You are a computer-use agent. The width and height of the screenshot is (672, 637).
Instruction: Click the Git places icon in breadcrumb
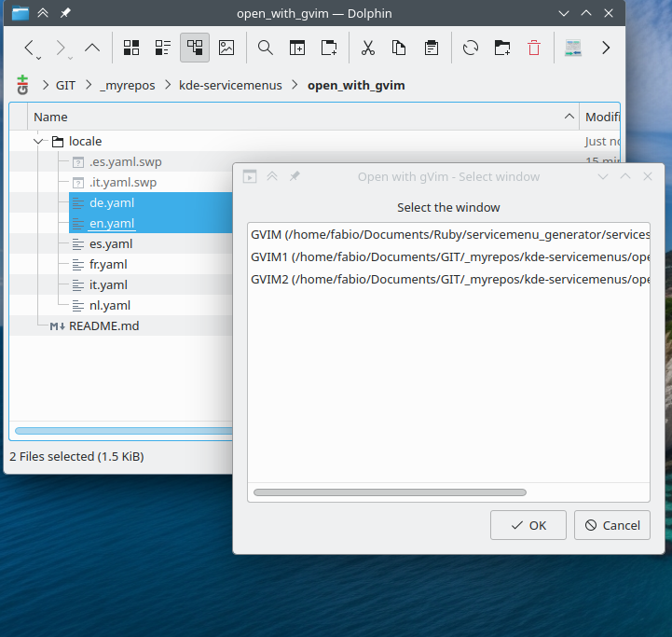(x=22, y=85)
